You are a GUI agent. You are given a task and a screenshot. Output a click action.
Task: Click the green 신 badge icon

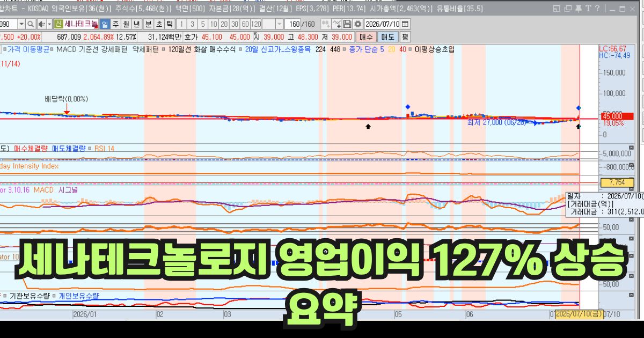(58, 24)
